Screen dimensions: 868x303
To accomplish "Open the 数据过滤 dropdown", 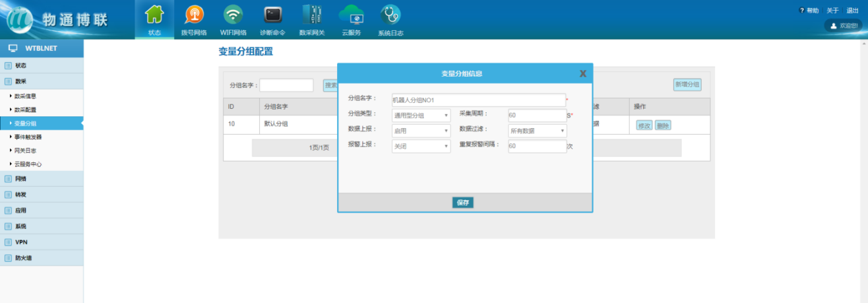I will [537, 131].
